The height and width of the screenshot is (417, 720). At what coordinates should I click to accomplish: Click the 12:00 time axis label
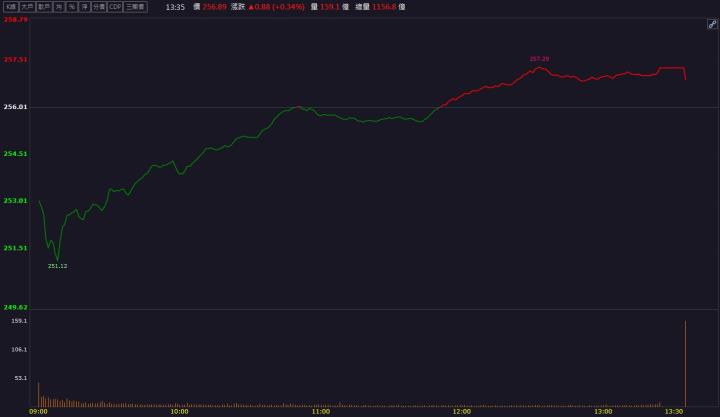[461, 411]
